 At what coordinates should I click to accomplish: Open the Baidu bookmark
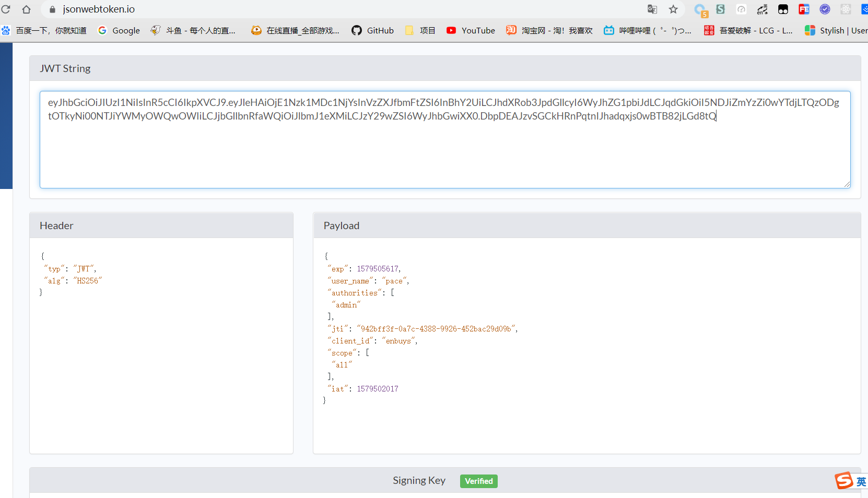point(44,30)
